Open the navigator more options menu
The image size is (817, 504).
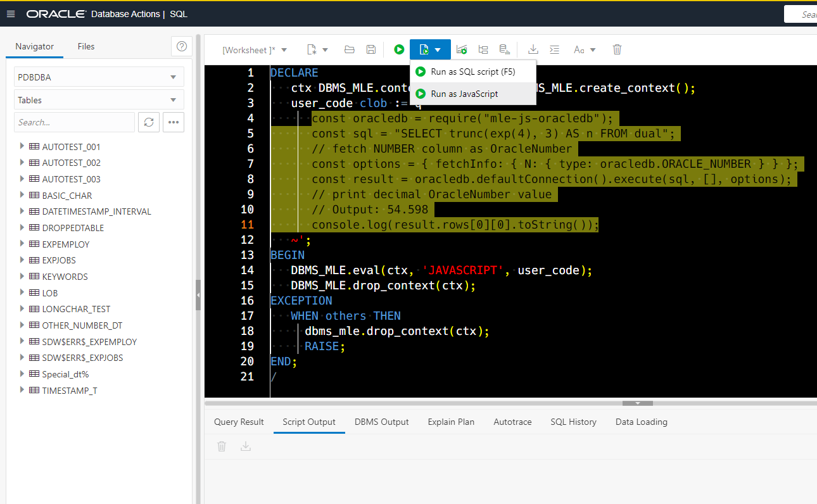point(174,122)
